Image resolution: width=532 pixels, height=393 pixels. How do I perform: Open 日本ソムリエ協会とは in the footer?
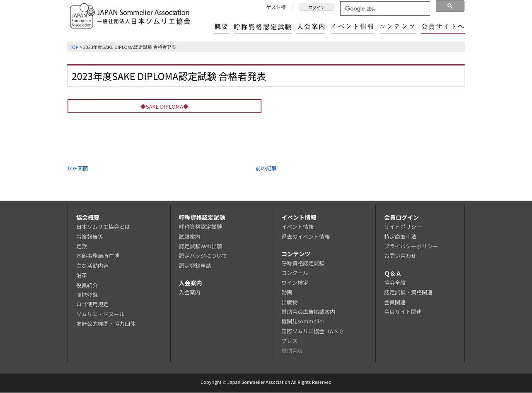(x=103, y=227)
